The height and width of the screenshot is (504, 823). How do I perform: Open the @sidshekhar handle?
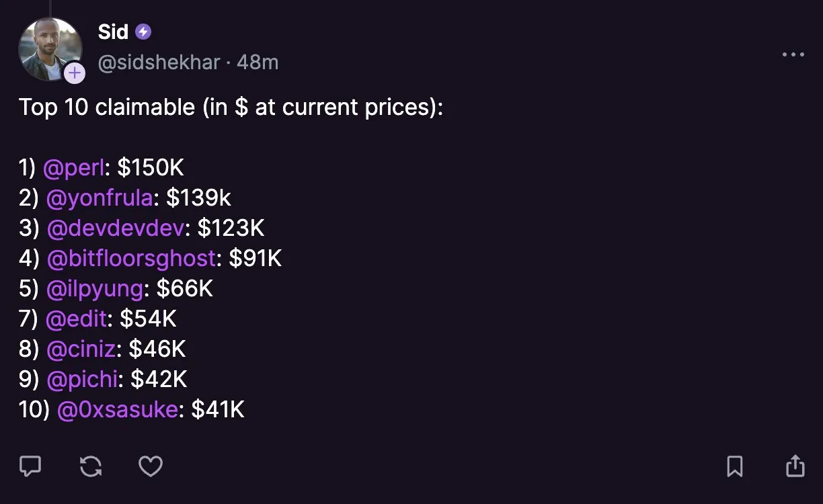[x=159, y=62]
